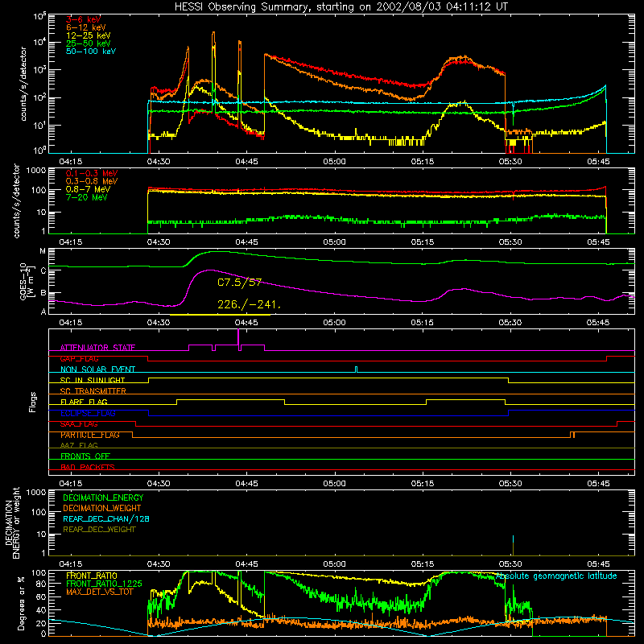This screenshot has width=644, height=644.
Task: Click the AAZ_FLAG label
Action: (x=79, y=446)
